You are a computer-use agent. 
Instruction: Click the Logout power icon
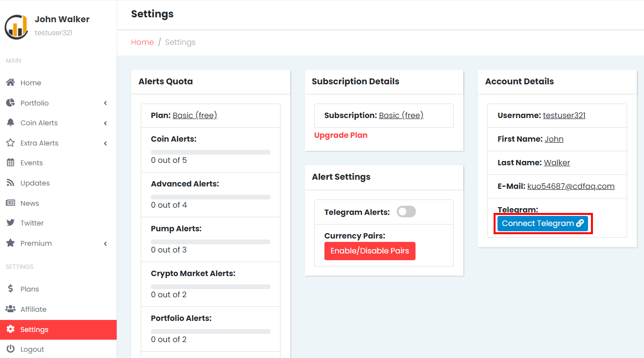coord(10,349)
